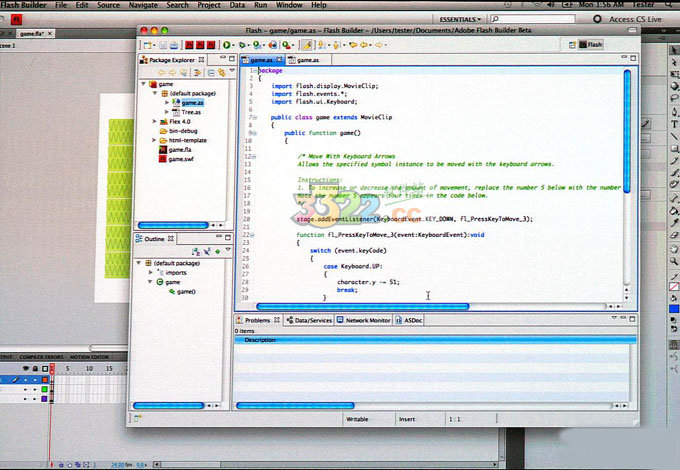
Task: Open the Project menu
Action: tap(209, 5)
